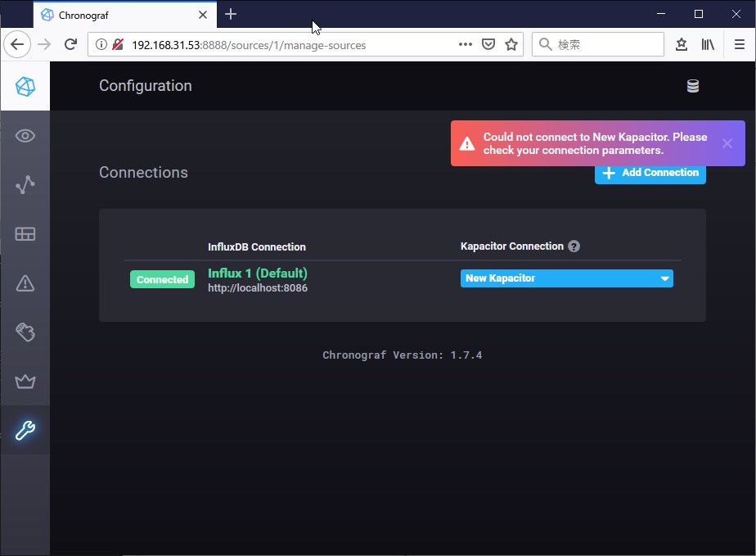Image resolution: width=756 pixels, height=556 pixels.
Task: Reload the current page
Action: 71,44
